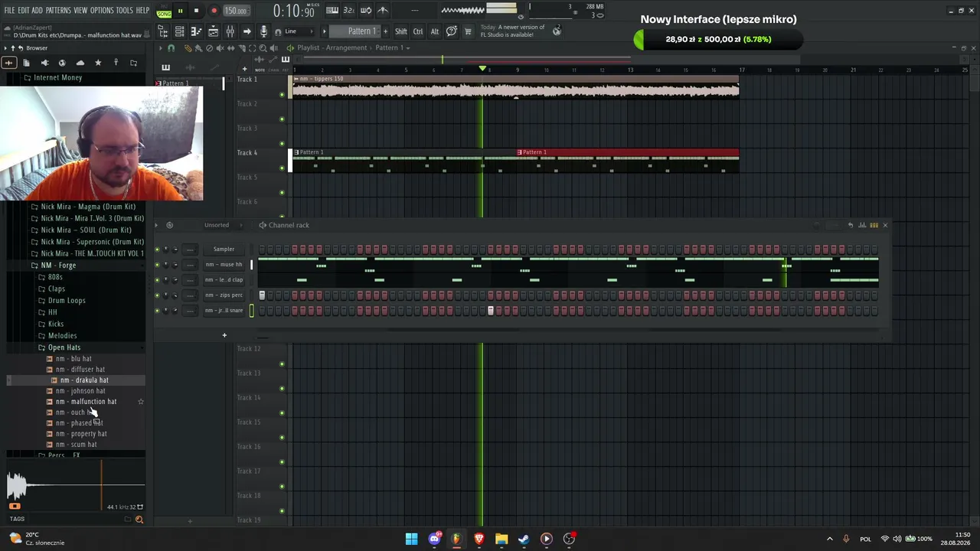Add a new channel with plus button
This screenshot has height=551, width=980.
[x=224, y=335]
